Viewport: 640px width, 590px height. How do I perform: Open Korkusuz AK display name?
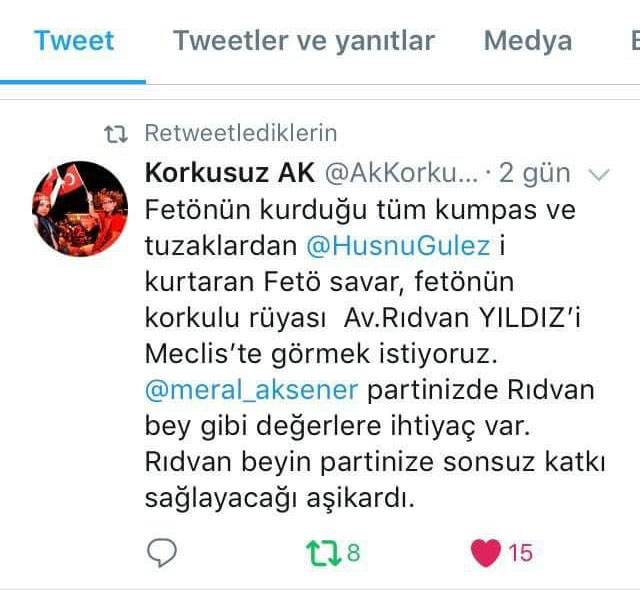[230, 173]
